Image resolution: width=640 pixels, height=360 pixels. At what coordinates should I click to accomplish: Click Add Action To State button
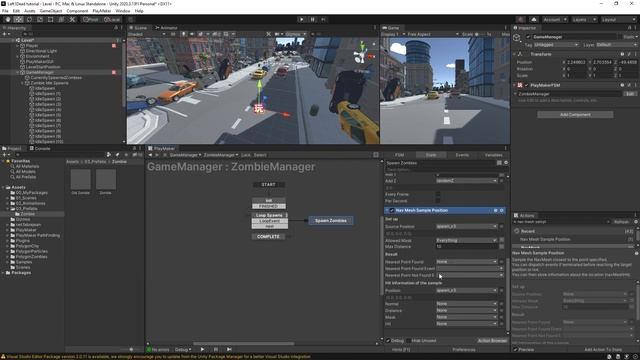pyautogui.click(x=602, y=350)
